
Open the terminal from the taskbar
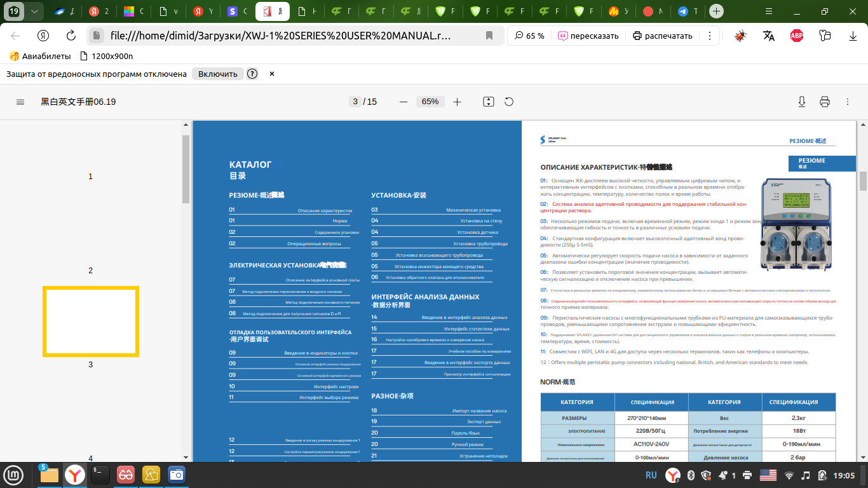tap(100, 475)
